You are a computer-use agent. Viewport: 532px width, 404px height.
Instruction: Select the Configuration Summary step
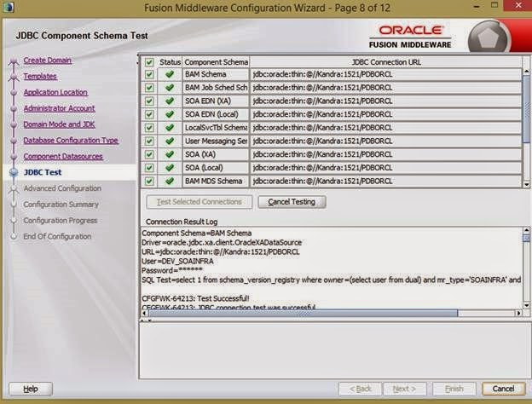61,205
